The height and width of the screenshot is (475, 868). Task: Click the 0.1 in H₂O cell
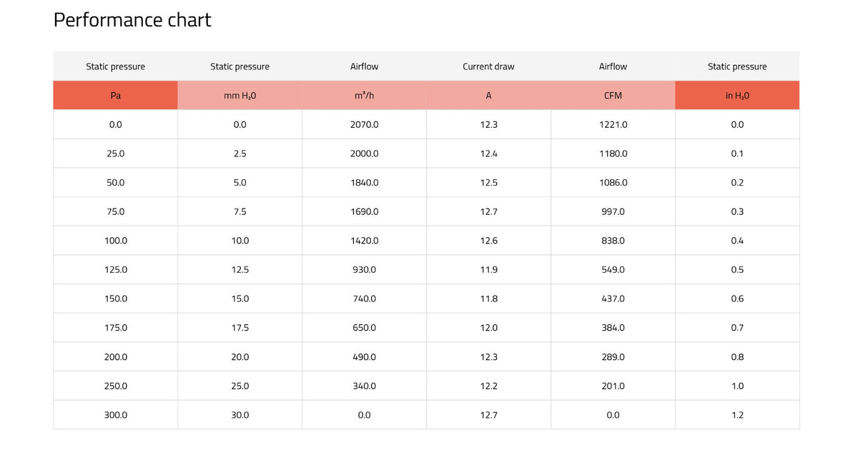737,154
